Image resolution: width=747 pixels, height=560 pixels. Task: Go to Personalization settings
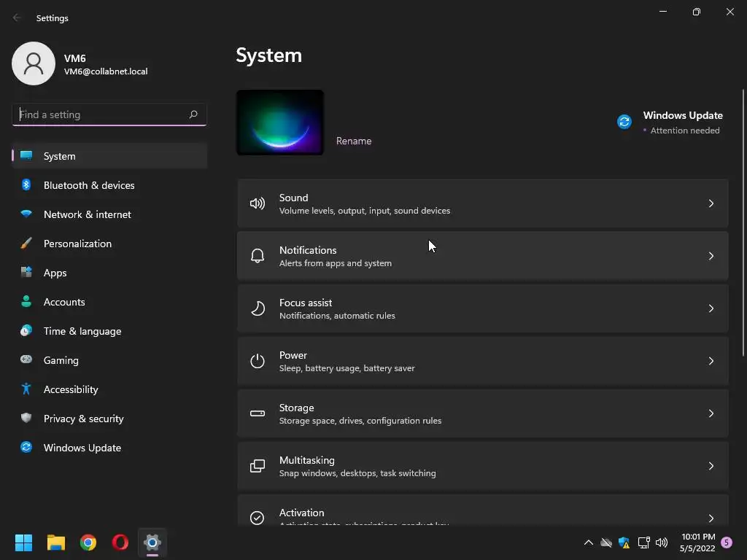click(109, 244)
